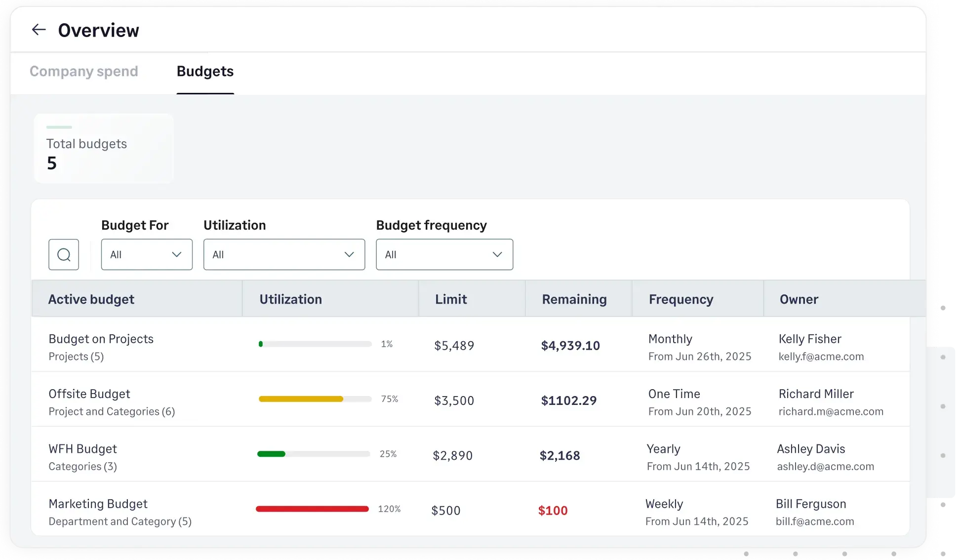
Task: Switch to the Company spend tab
Action: (x=83, y=72)
